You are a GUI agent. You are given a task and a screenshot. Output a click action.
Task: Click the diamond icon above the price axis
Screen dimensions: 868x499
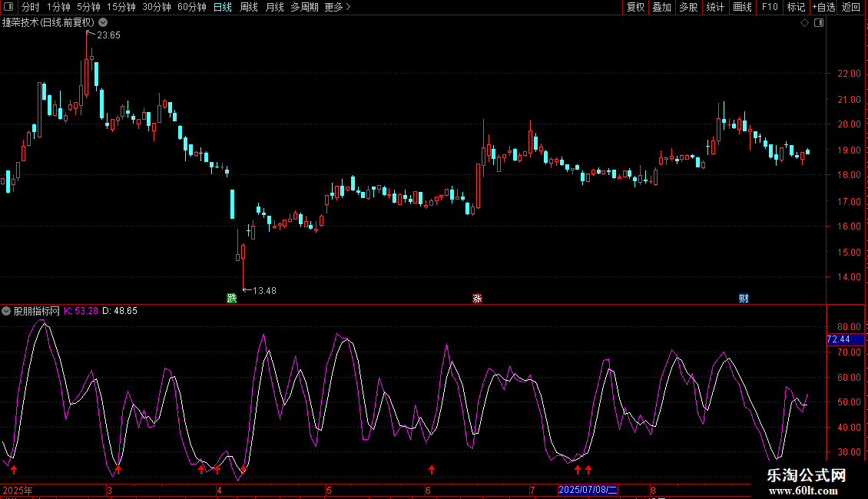[x=805, y=23]
